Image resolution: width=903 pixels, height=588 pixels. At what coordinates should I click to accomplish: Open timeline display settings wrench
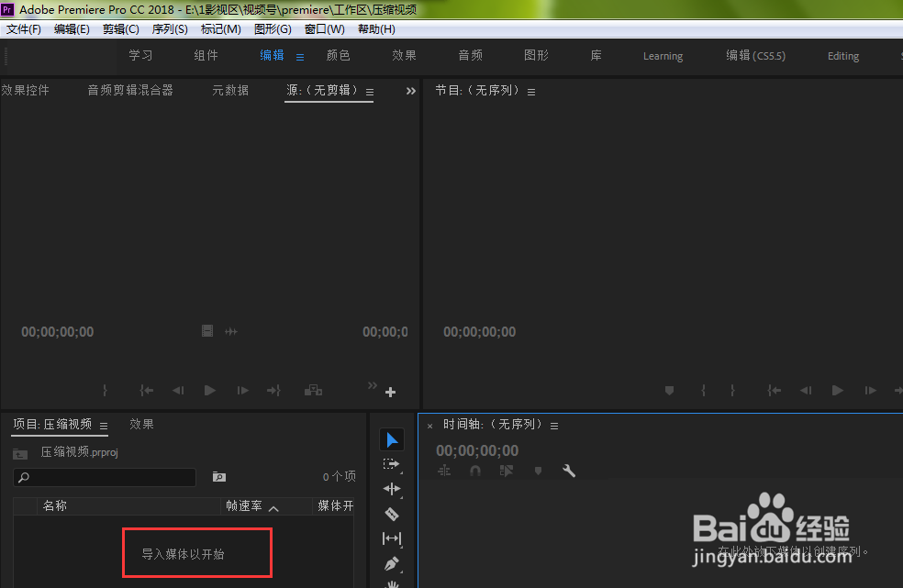point(569,472)
